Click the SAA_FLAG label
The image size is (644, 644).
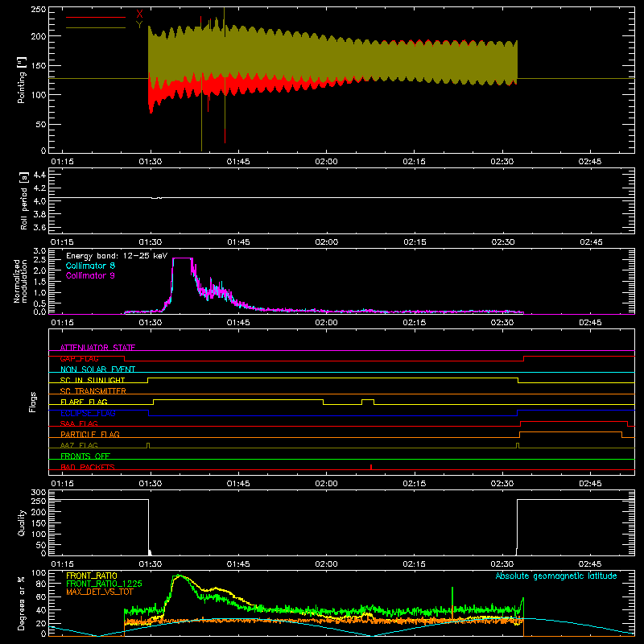tap(79, 423)
